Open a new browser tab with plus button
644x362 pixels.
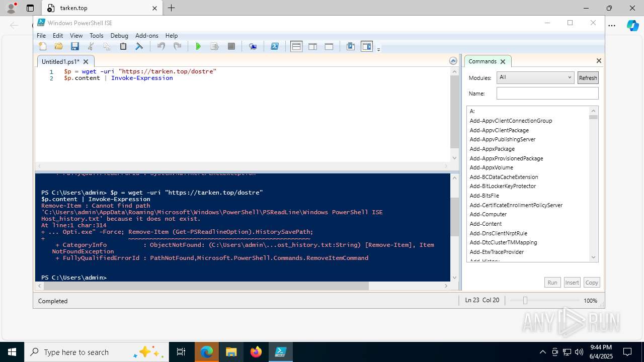171,8
